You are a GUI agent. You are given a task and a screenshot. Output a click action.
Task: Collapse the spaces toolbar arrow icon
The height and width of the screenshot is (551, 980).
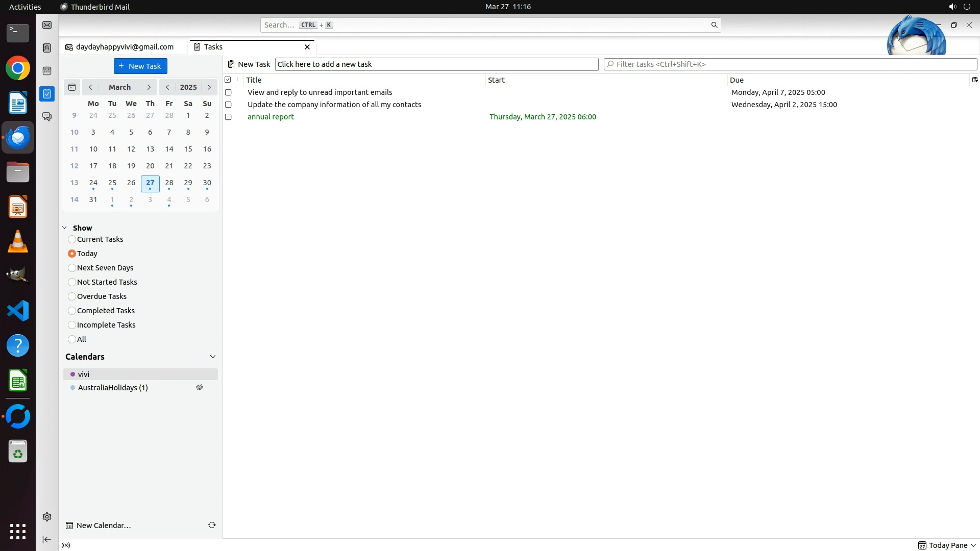coord(47,539)
